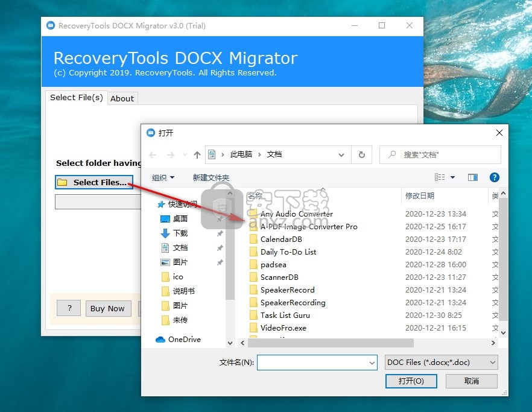Select the Any Audio Converter folder
This screenshot has height=412, width=532.
point(297,214)
